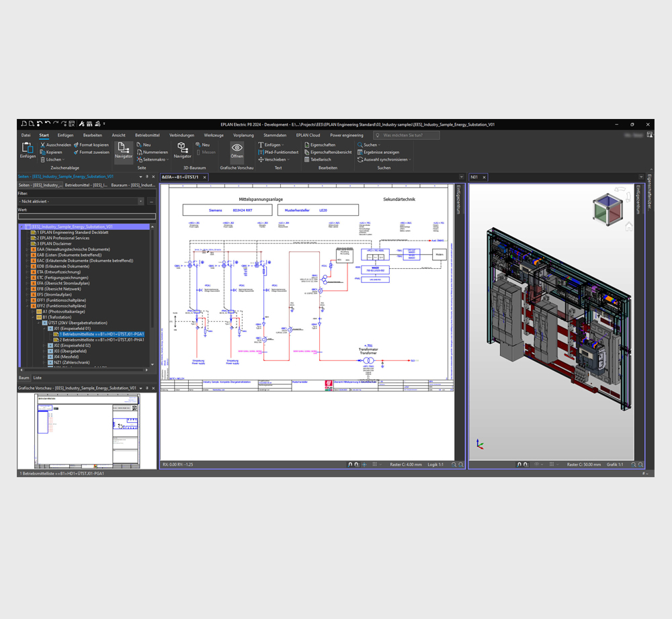Click the Grafische Vorschau page thumbnail
The width and height of the screenshot is (672, 619).
[x=87, y=431]
